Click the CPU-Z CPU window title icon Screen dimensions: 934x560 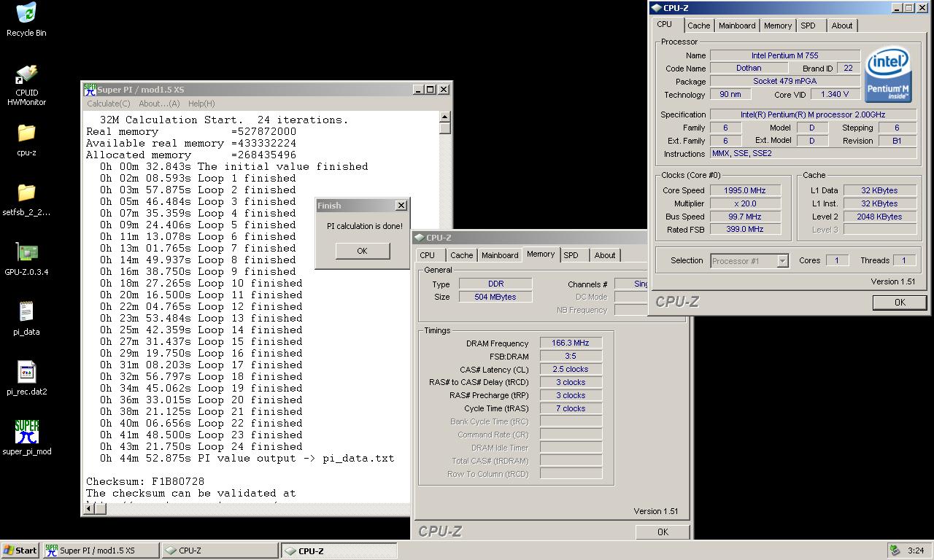655,8
